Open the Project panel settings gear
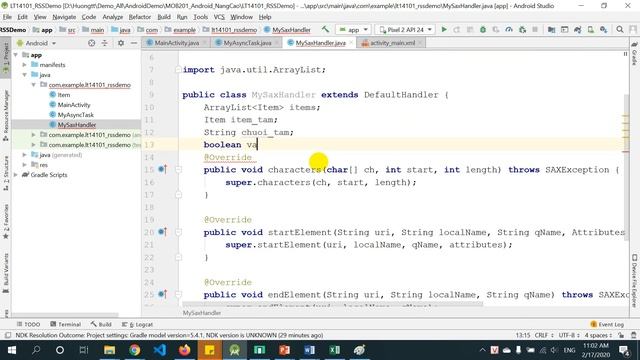The width and height of the screenshot is (640, 360). click(121, 43)
